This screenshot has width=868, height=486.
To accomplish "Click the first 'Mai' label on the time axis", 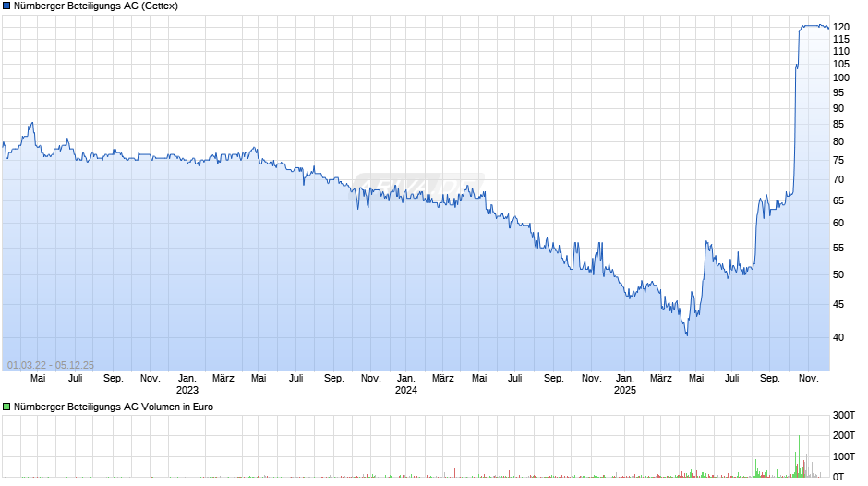I will (38, 379).
